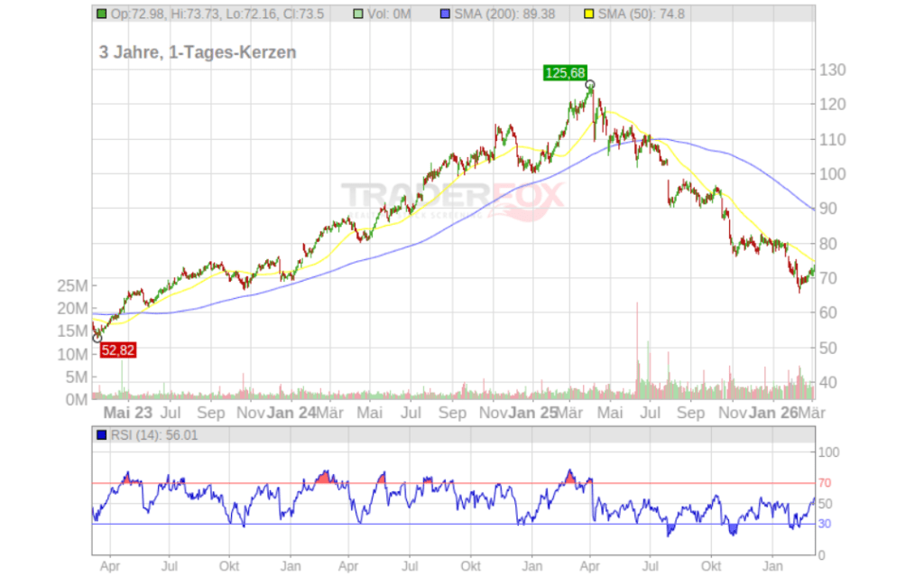Click the 'SMA (50): 74.8' legend text
Viewport: 924px width, 577px height.
tap(642, 14)
